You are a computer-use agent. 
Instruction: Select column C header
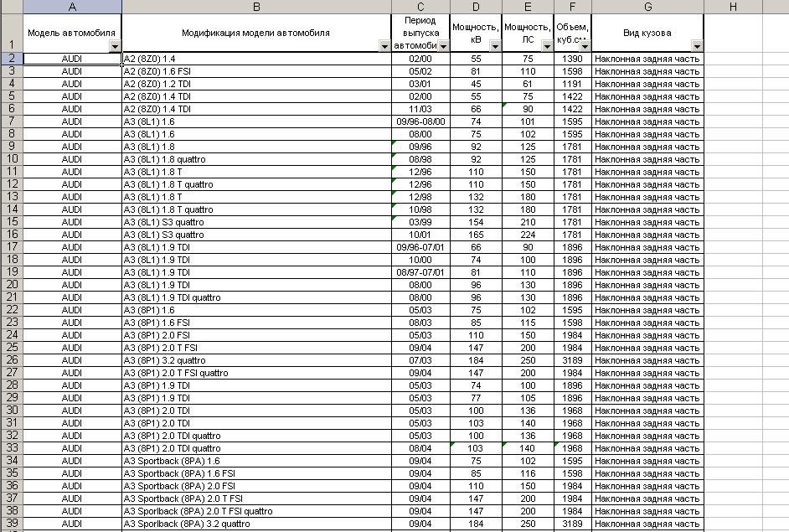(420, 7)
